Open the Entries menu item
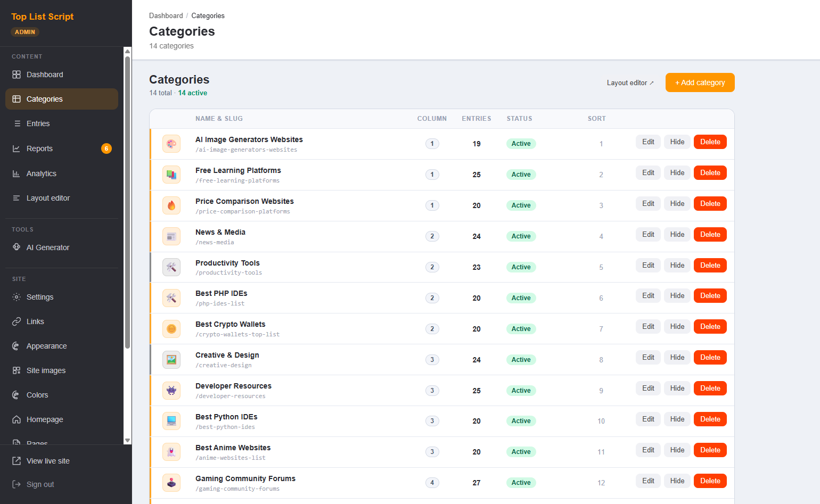Screen dimensions: 820x504 coord(62,123)
